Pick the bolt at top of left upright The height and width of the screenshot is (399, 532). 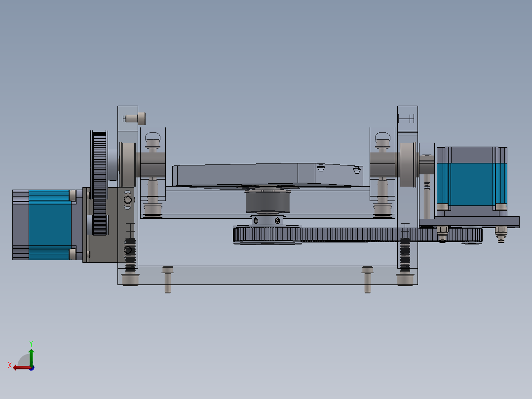(134, 119)
